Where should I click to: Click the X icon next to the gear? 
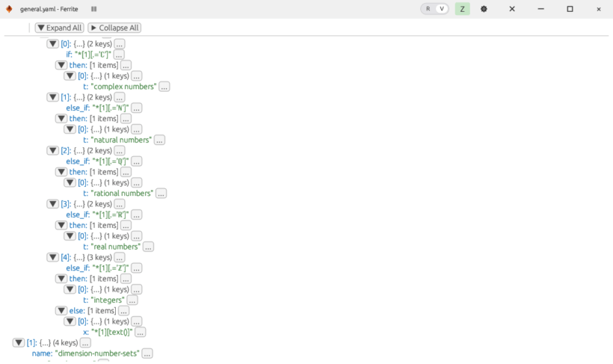[x=512, y=9]
